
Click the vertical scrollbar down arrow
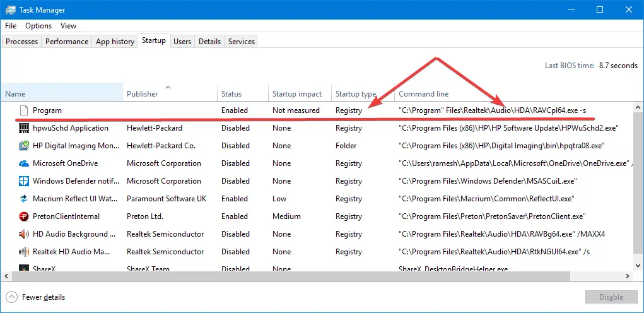click(639, 266)
